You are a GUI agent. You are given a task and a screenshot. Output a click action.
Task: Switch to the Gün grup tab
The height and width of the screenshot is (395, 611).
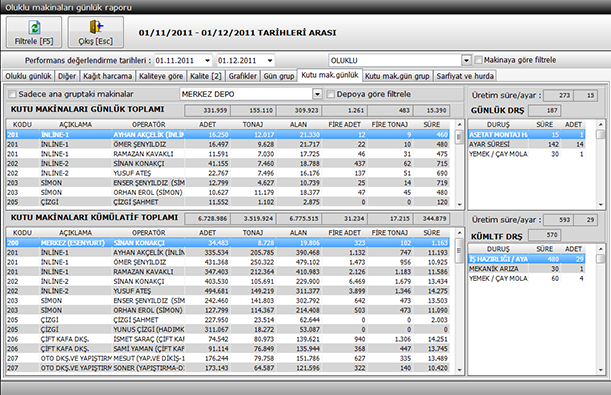click(x=279, y=76)
